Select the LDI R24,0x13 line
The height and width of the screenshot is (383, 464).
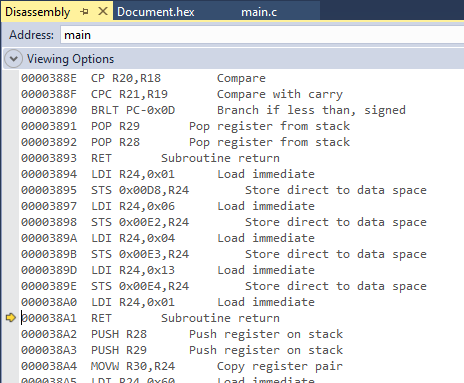pos(168,270)
